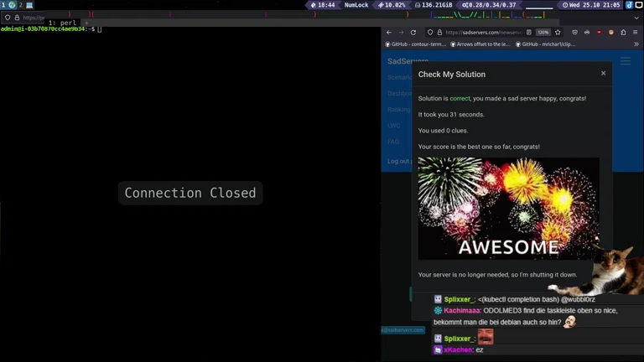644x362 pixels.
Task: Open the extensions icon in Firefox toolbar
Action: (623, 33)
